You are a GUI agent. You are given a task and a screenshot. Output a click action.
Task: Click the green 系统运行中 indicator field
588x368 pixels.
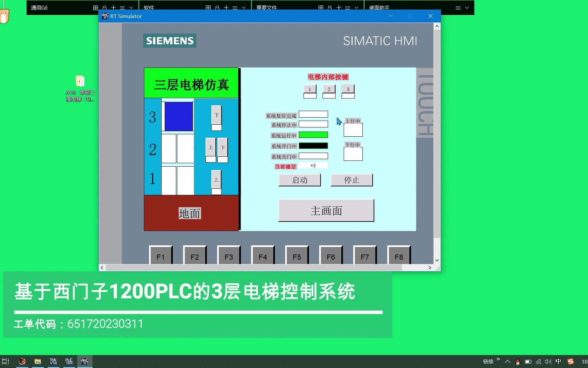[x=313, y=135]
